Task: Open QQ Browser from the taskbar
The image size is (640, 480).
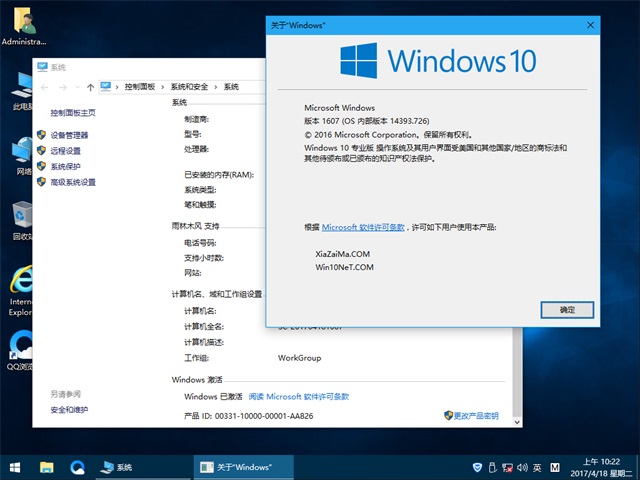Action: coord(77,467)
